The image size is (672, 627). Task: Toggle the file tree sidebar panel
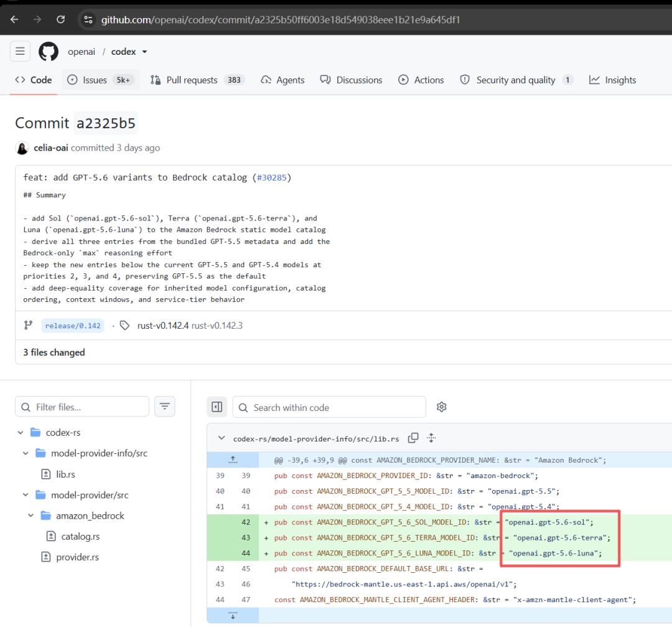[217, 407]
